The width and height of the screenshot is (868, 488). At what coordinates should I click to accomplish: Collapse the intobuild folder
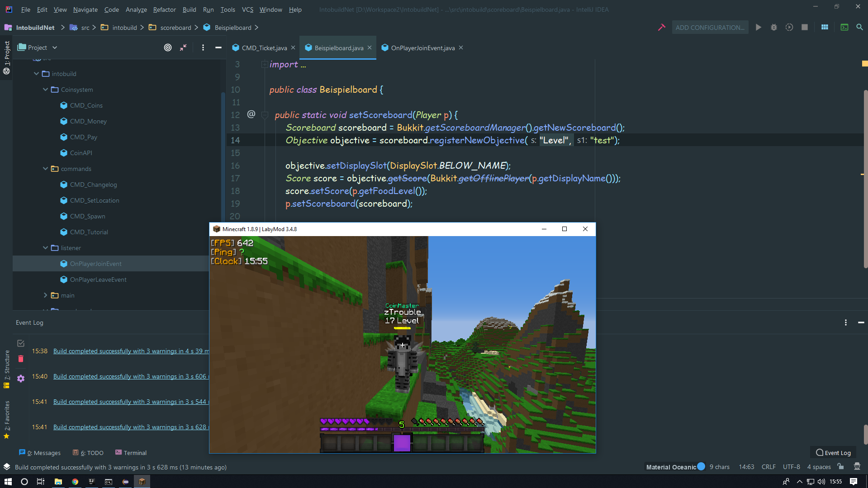point(37,74)
